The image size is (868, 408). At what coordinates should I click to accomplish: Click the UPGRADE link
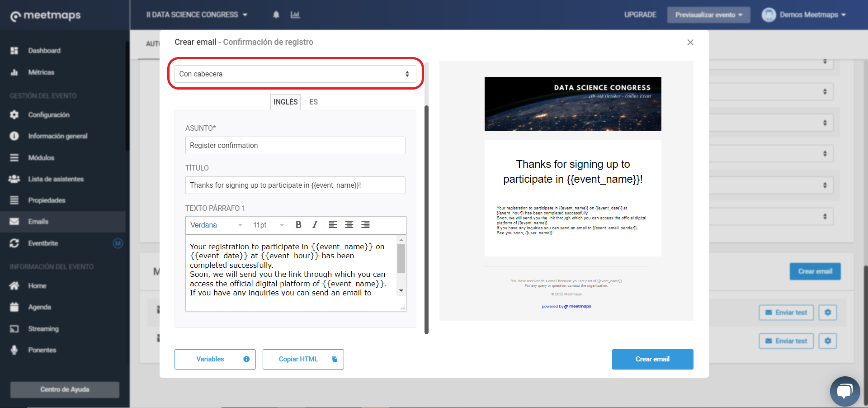click(x=640, y=15)
